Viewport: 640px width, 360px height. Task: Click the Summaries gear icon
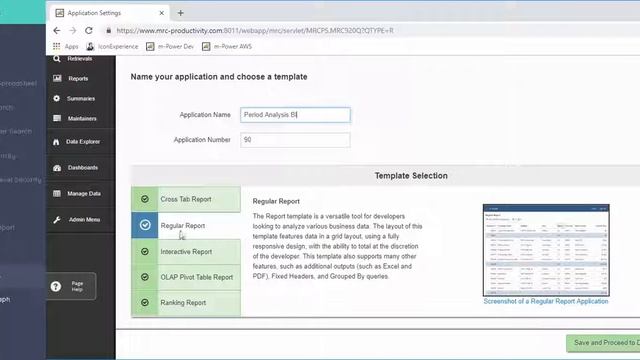[57, 98]
